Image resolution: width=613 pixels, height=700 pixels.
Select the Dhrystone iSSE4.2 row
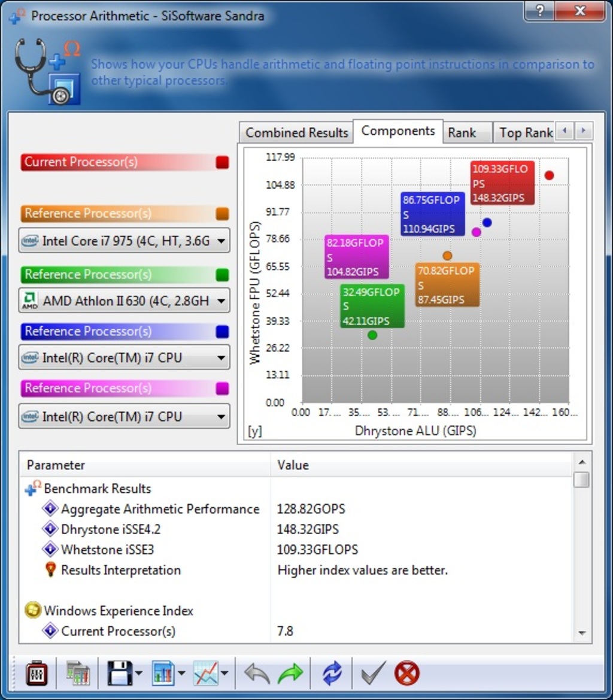(296, 529)
